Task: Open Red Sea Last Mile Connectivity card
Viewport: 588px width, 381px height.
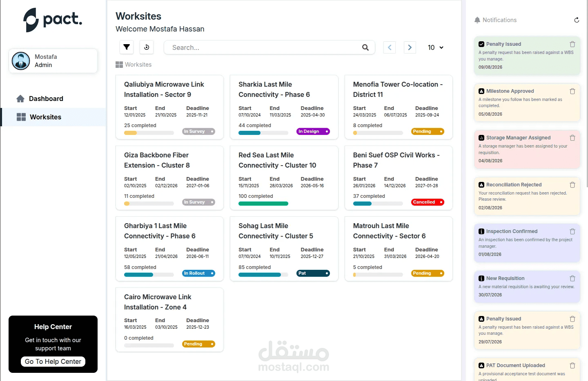Action: (284, 178)
